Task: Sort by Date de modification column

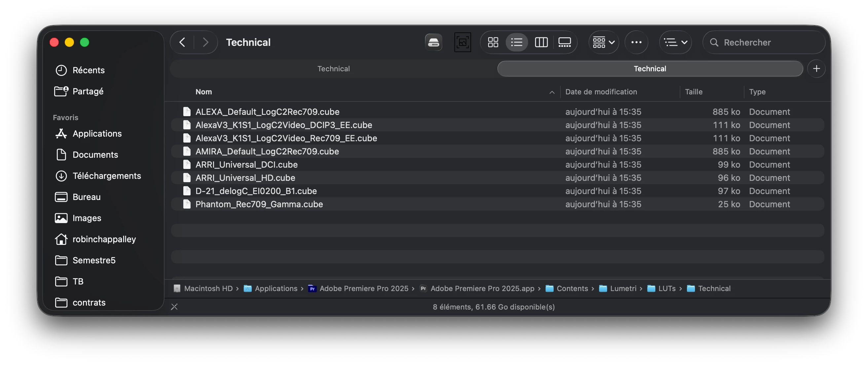Action: tap(601, 92)
